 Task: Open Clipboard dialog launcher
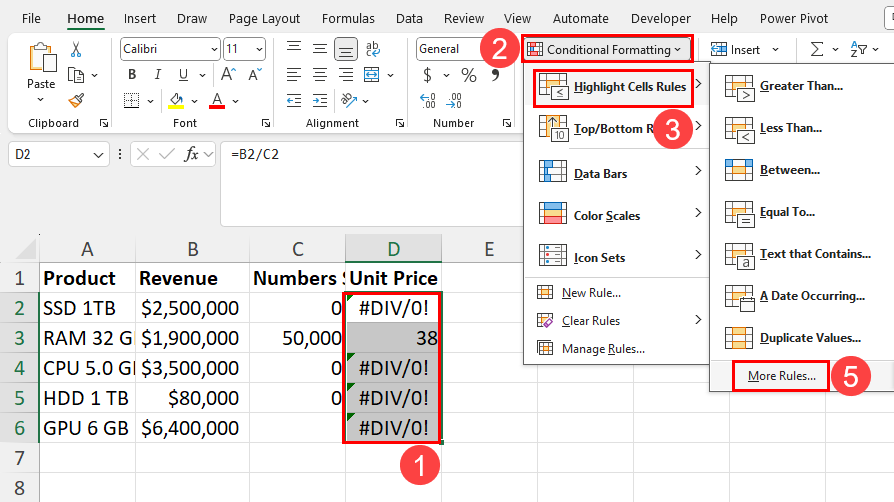point(104,123)
